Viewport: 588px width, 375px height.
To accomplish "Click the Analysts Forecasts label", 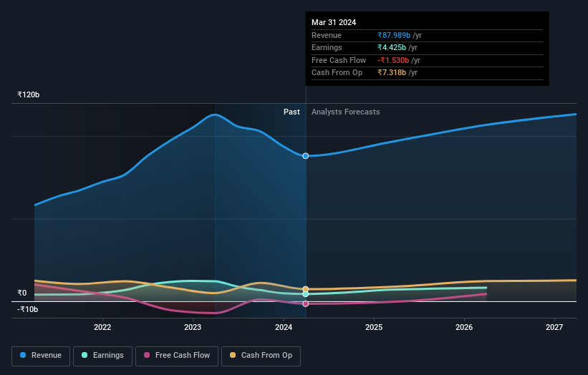I will (x=345, y=112).
